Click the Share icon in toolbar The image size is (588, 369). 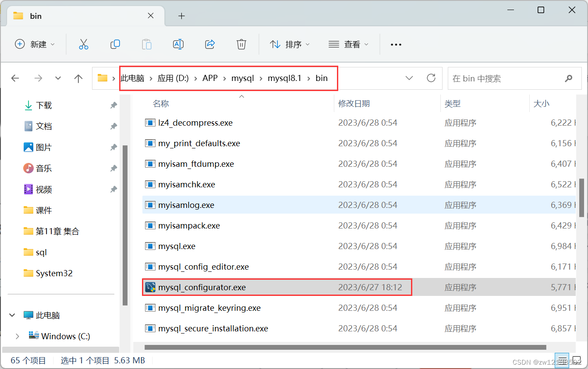210,44
